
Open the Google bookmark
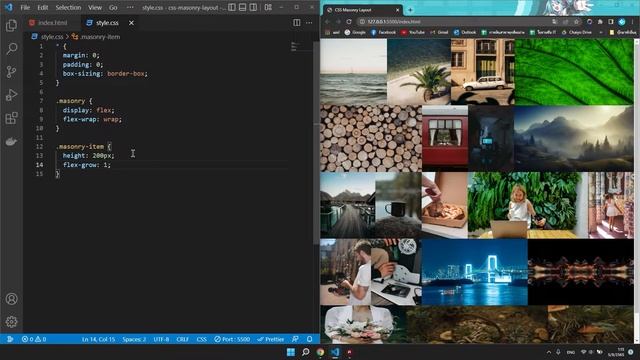tap(355, 32)
